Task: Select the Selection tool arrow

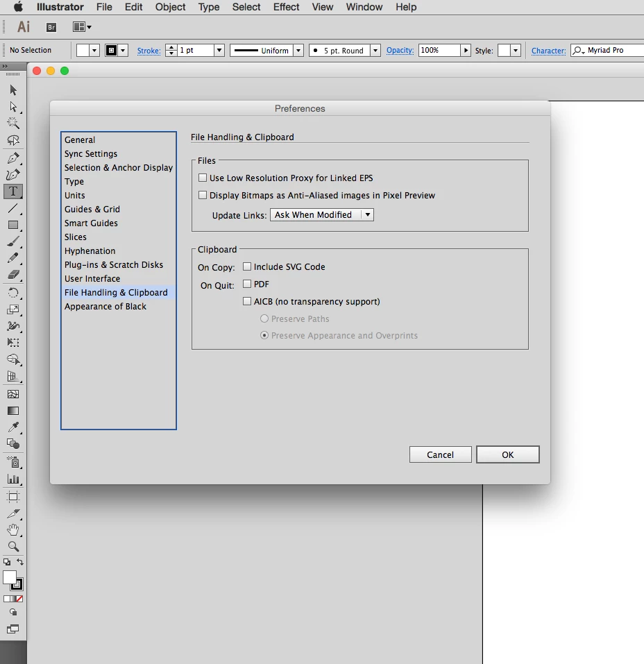Action: tap(13, 90)
